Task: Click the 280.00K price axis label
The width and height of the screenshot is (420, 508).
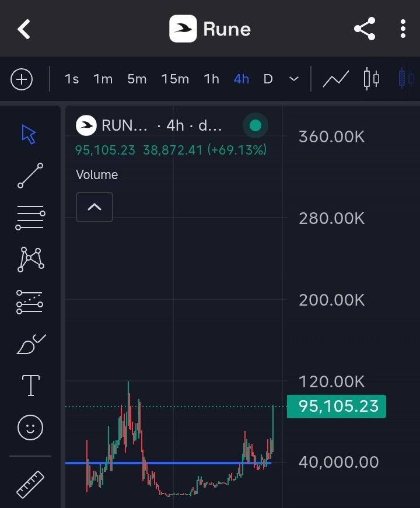Action: pos(331,218)
